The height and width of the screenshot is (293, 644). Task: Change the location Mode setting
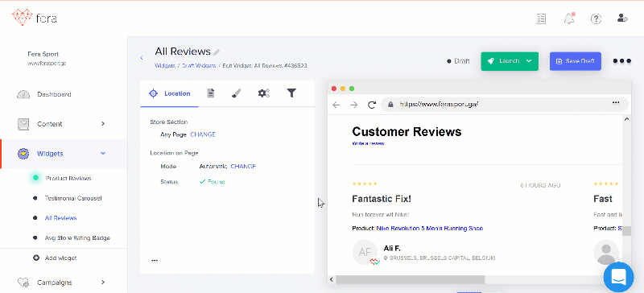pos(243,167)
